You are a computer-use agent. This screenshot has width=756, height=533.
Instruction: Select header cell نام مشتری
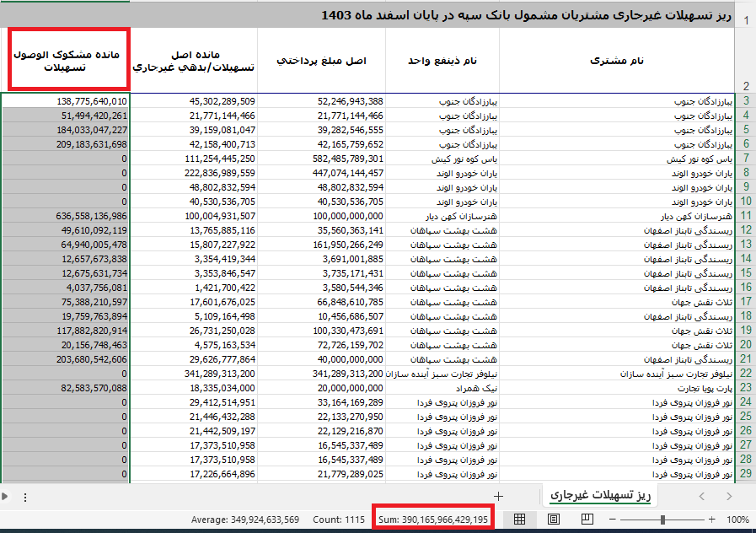click(617, 60)
